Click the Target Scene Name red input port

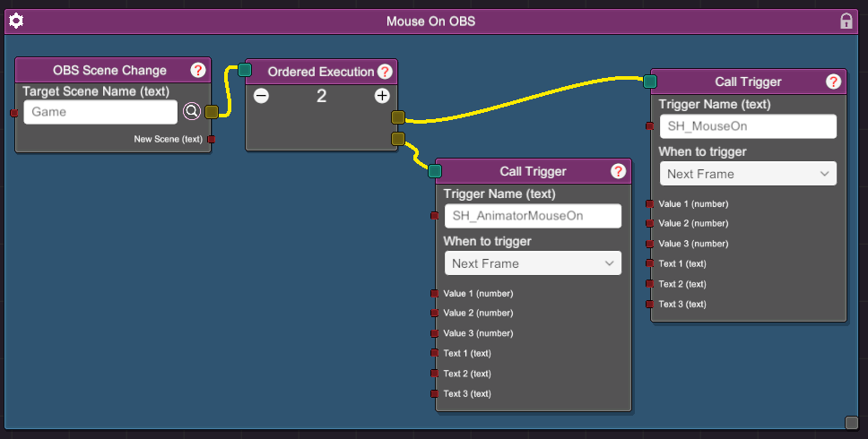(14, 113)
